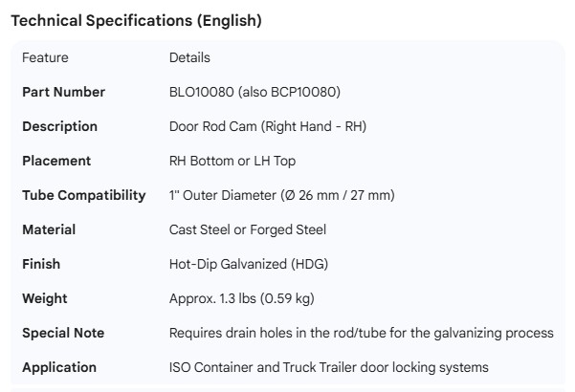Click the drain holes special note text

[361, 333]
